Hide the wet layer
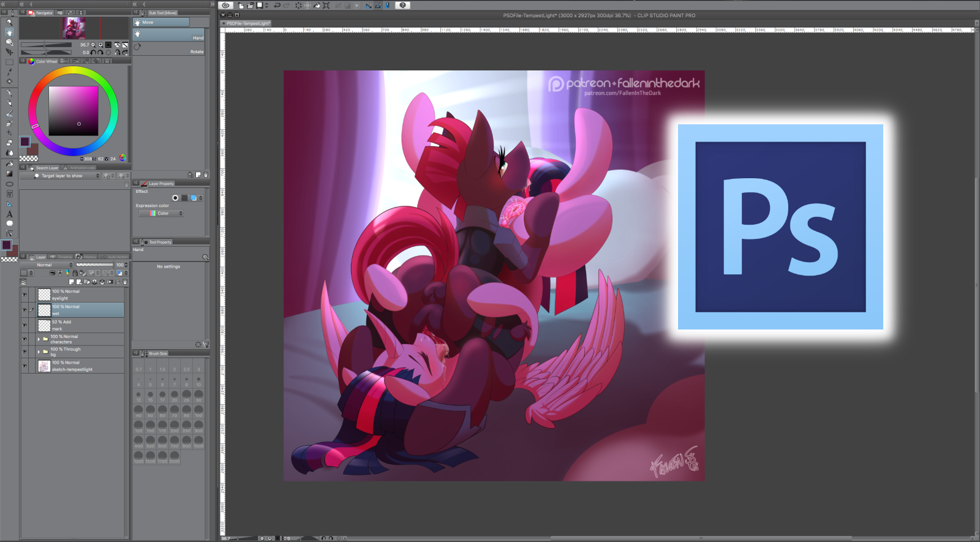 pos(24,310)
